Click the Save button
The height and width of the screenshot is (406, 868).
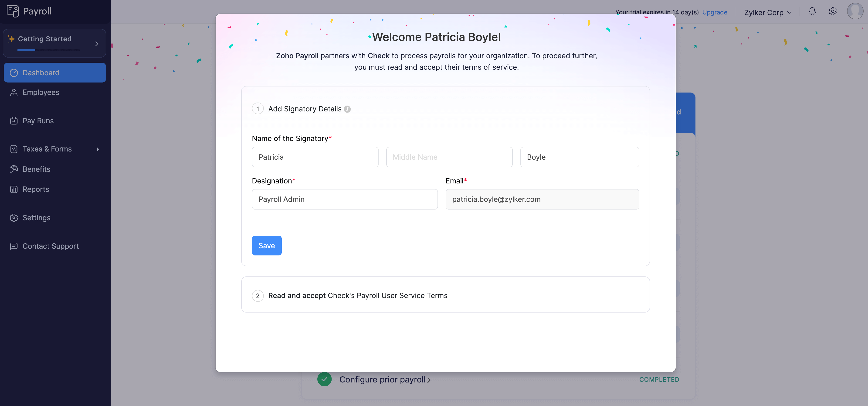point(267,245)
